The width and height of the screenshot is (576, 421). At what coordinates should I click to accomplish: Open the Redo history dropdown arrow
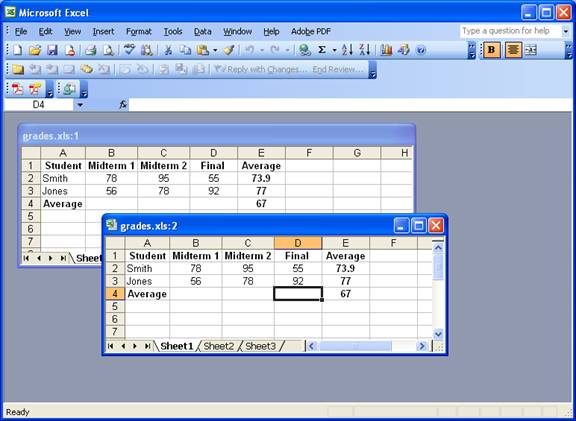coord(288,50)
